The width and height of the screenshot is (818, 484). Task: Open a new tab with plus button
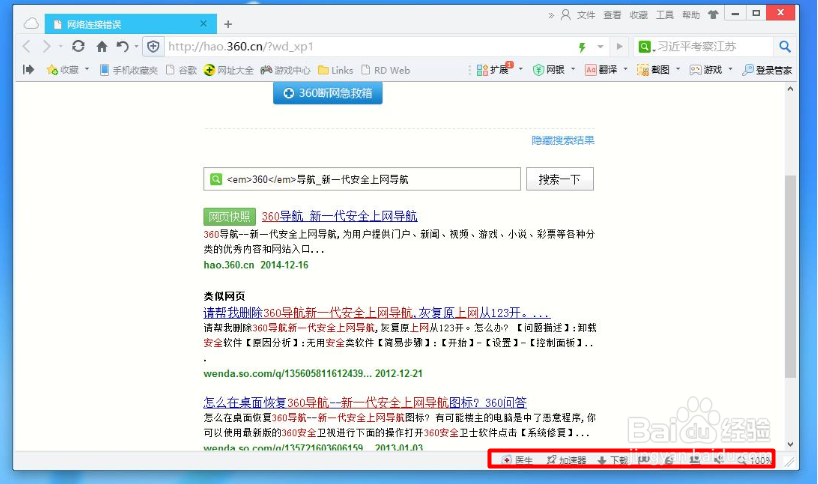[x=228, y=24]
